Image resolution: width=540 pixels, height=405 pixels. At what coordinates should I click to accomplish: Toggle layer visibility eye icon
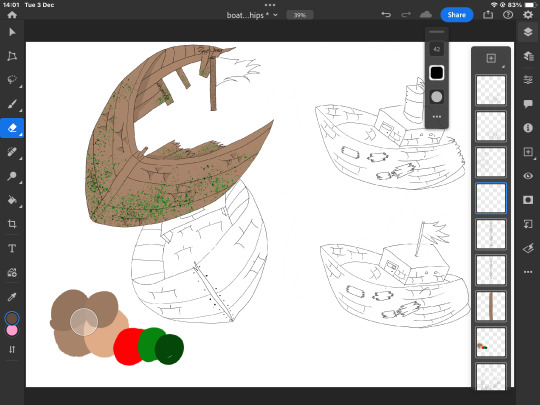pos(528,176)
